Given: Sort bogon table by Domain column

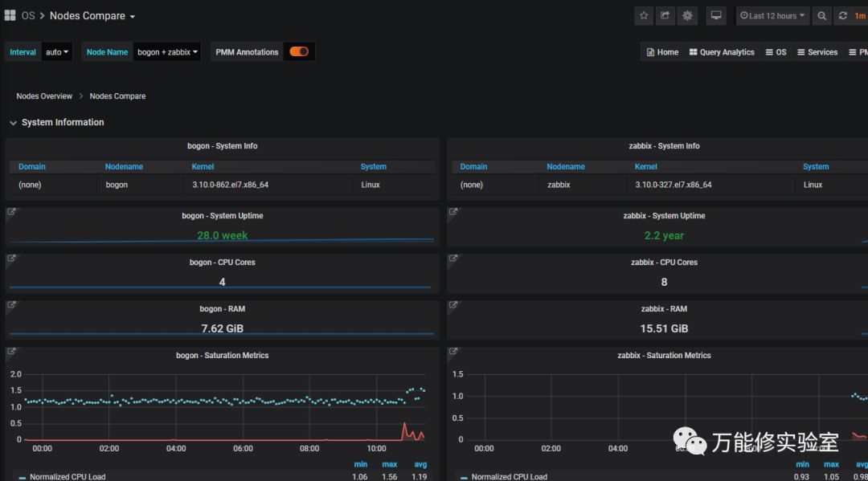Looking at the screenshot, I should pyautogui.click(x=32, y=166).
